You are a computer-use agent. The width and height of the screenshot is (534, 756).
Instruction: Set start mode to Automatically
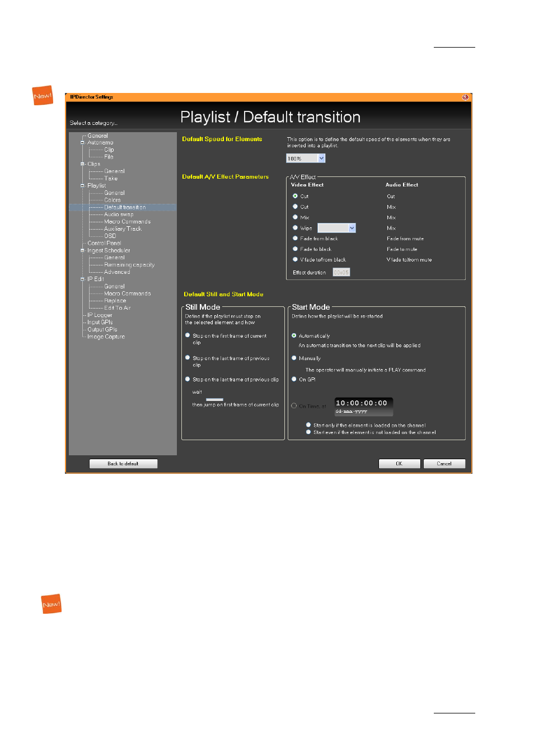tap(294, 335)
